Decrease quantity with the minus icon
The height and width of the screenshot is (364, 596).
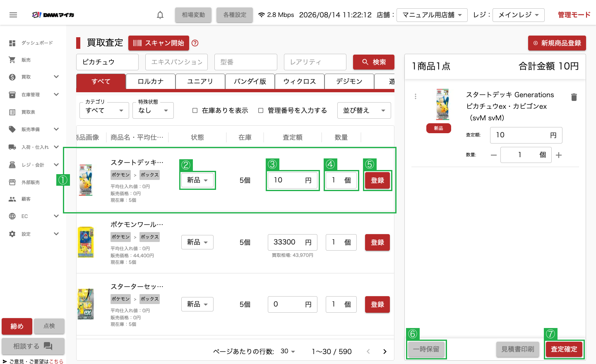coord(493,155)
